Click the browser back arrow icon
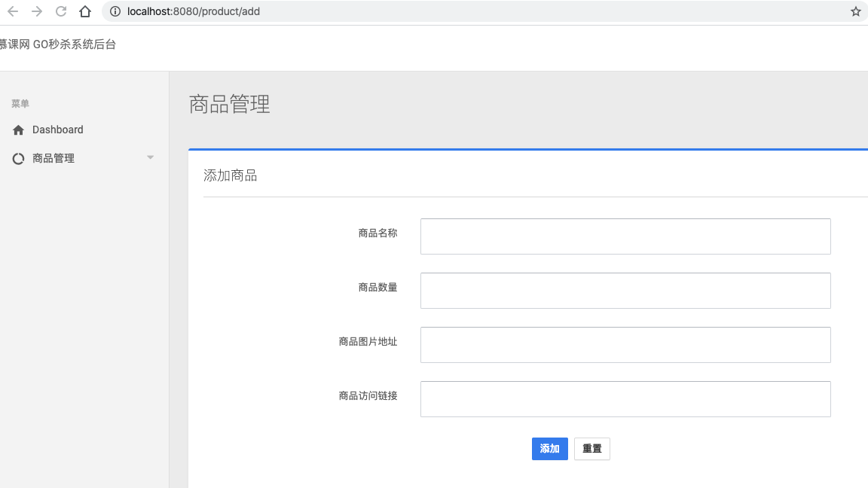 [12, 11]
